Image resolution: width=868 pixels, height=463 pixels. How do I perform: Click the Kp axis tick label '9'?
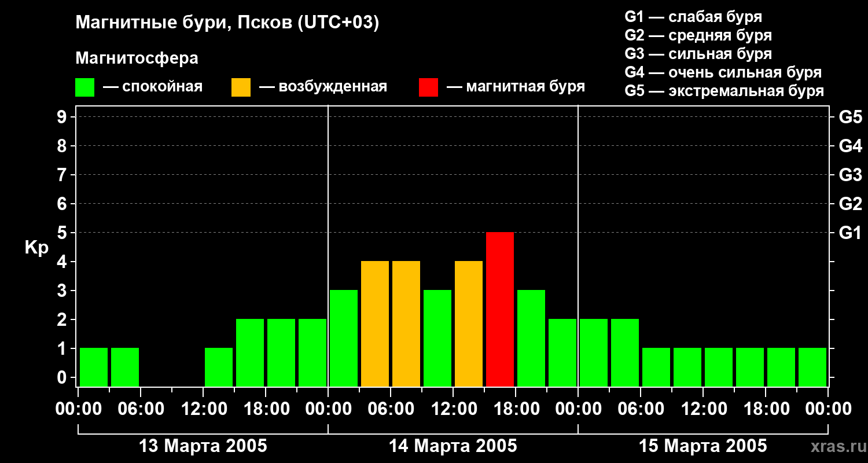63,117
